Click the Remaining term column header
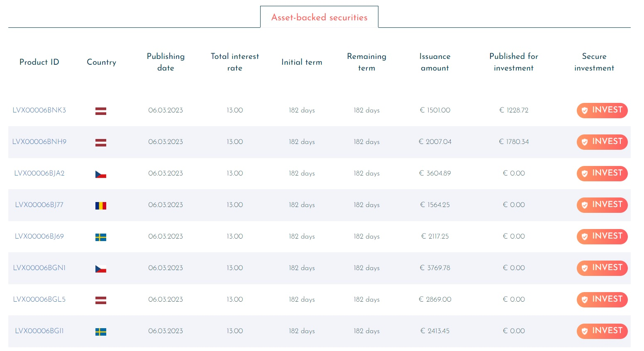The height and width of the screenshot is (351, 644). [367, 62]
